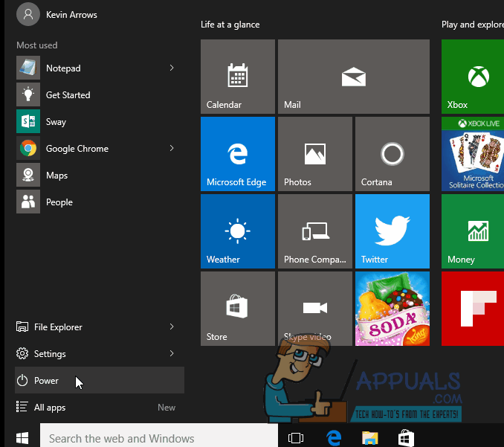This screenshot has width=504, height=447.
Task: Launch the Candy Crush Soda tile
Action: point(392,309)
